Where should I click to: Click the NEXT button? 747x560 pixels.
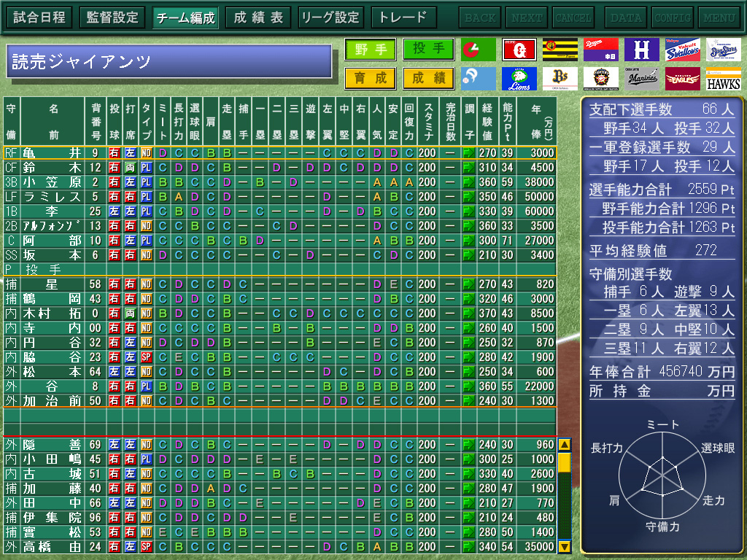coord(527,17)
